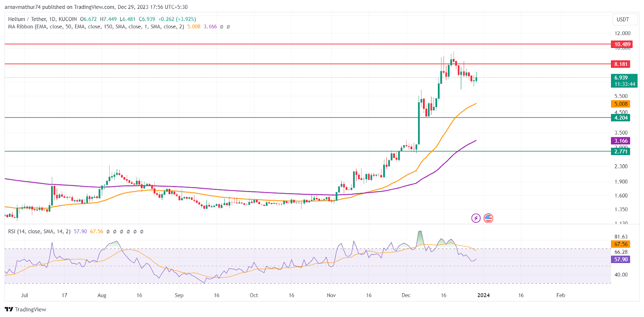Click the O6.672 open value in header
The height and width of the screenshot is (317, 644).
coord(89,19)
